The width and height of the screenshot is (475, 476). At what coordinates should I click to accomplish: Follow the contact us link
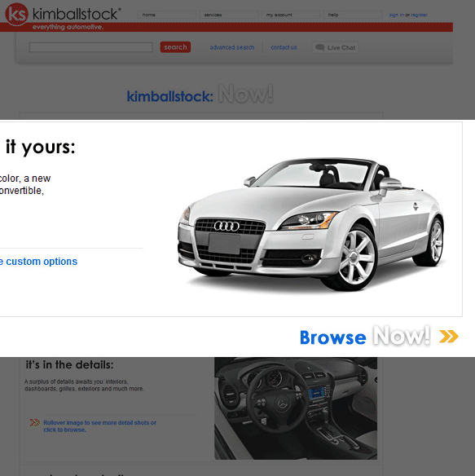click(x=284, y=47)
